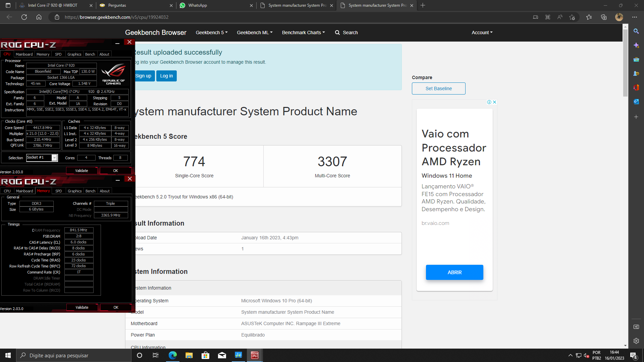
Task: Open Microsoft Store from taskbar
Action: 205,355
